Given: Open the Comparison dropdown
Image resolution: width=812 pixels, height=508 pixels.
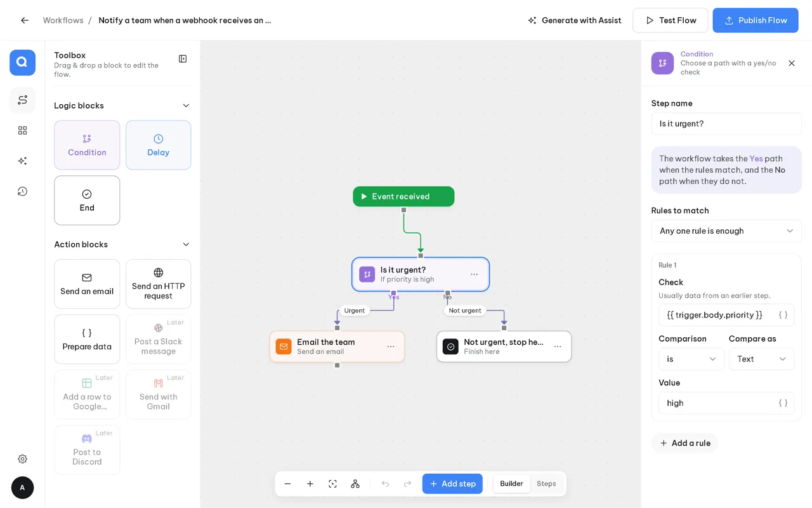Looking at the screenshot, I should [691, 359].
